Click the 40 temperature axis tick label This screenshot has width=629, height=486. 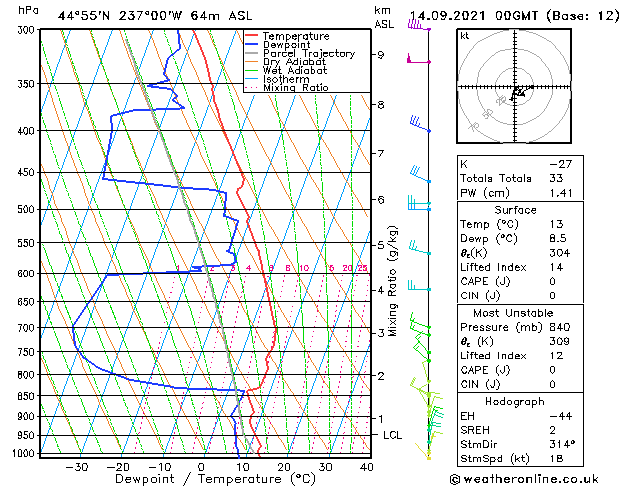tap(367, 467)
